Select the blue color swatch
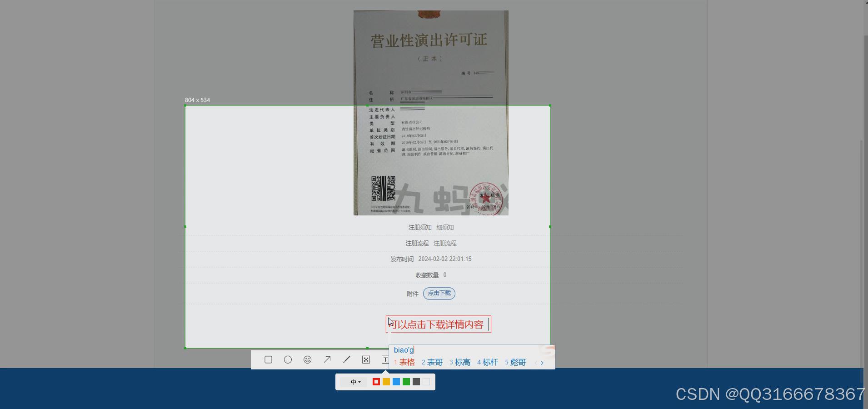Screen dimensions: 868x409 pos(396,382)
